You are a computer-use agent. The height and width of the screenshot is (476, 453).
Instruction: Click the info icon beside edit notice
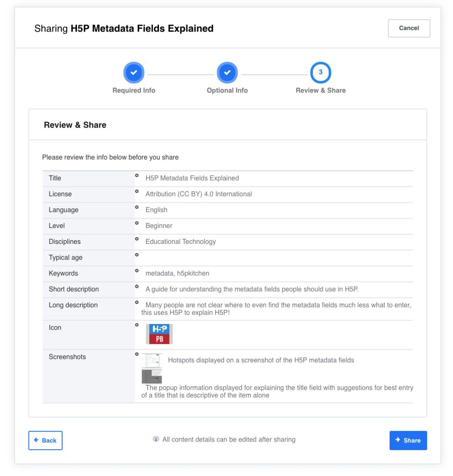point(156,439)
